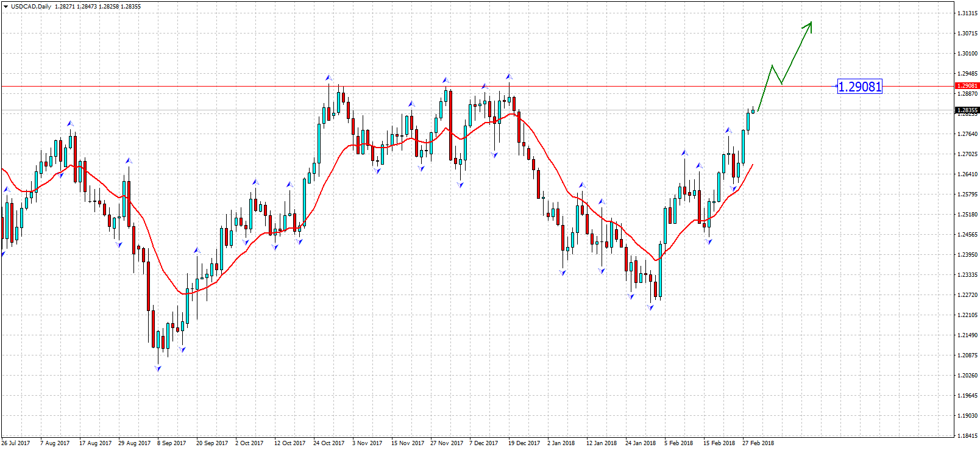
Task: Click the 8 Sep 2017 date label
Action: click(171, 443)
